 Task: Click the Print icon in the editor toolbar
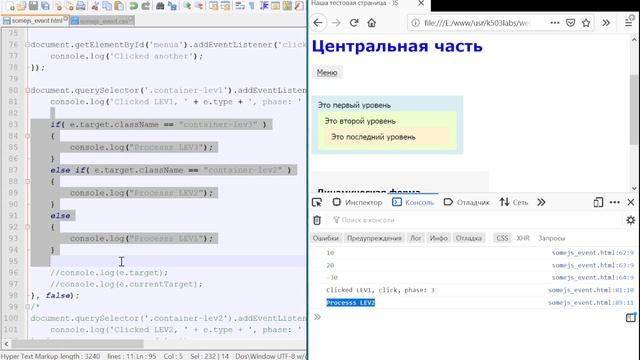(81, 6)
